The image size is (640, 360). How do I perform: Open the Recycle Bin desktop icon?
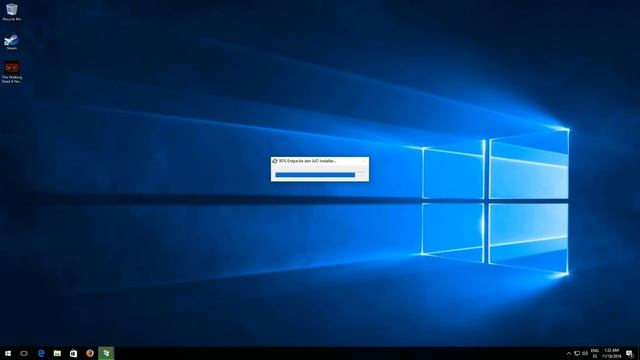(12, 12)
